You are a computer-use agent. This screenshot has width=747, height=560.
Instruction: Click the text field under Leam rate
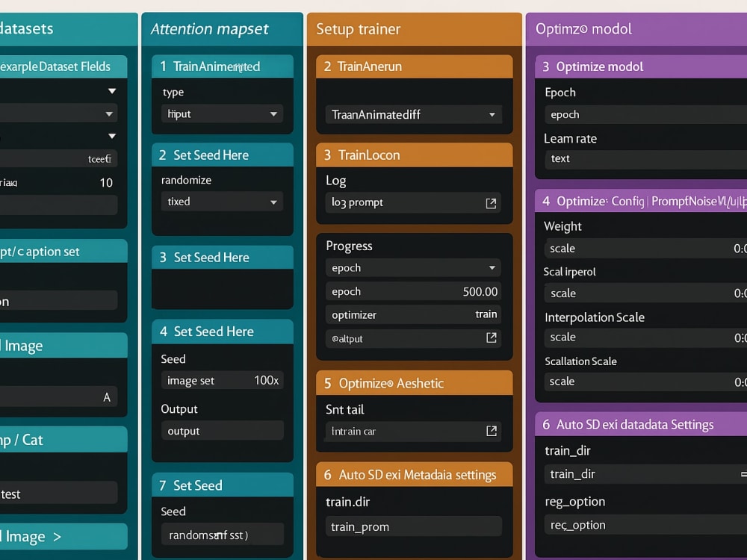click(x=646, y=158)
